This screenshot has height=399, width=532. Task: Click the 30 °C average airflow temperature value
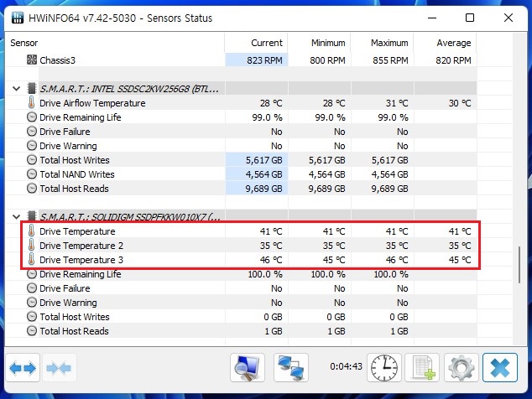tap(460, 103)
